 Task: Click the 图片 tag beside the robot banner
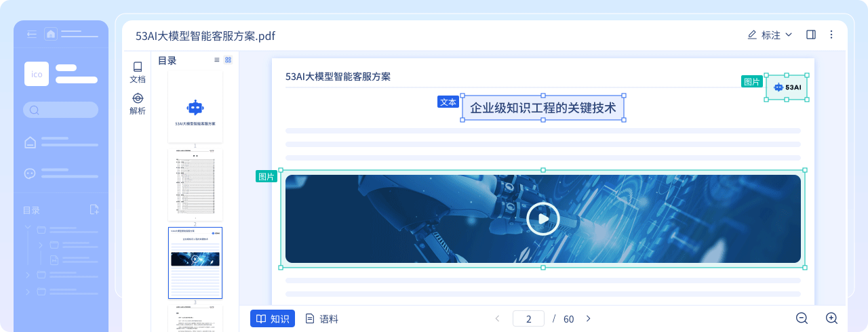tap(267, 176)
